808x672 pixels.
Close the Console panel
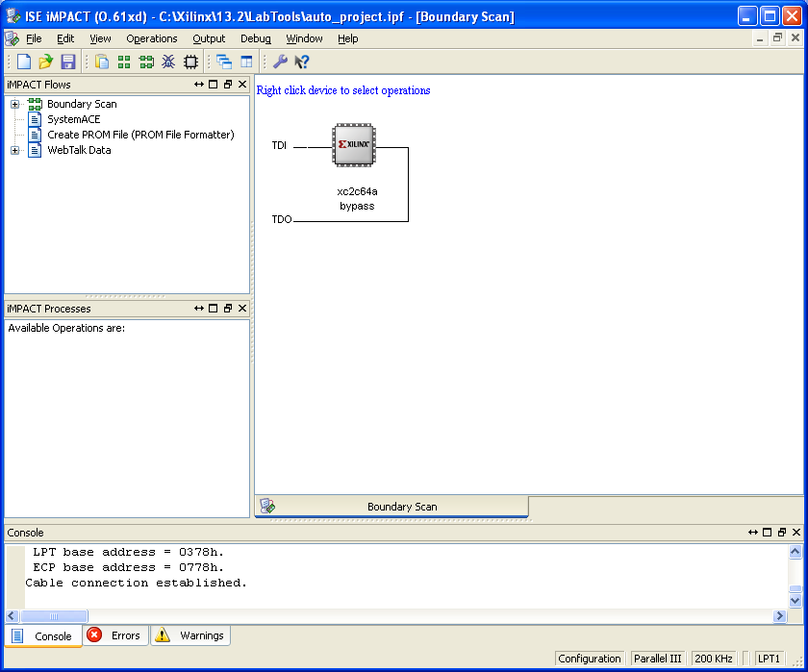[x=796, y=533]
